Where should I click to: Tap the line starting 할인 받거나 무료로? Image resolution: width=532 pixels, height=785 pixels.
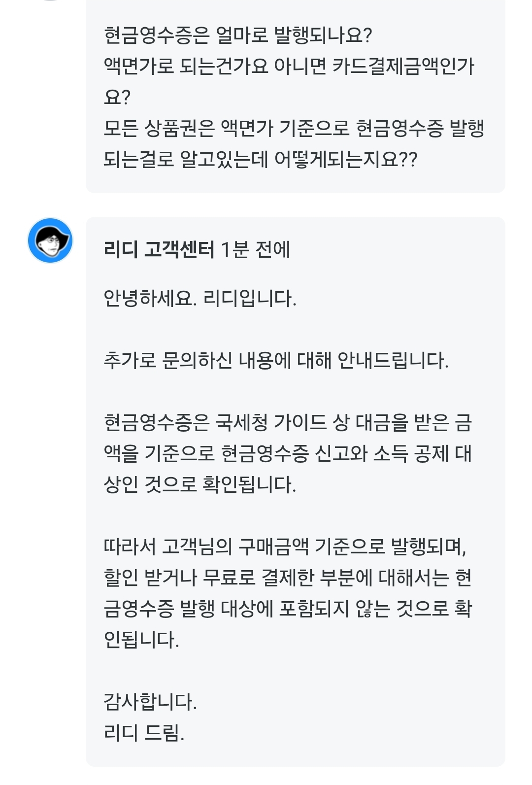(288, 578)
